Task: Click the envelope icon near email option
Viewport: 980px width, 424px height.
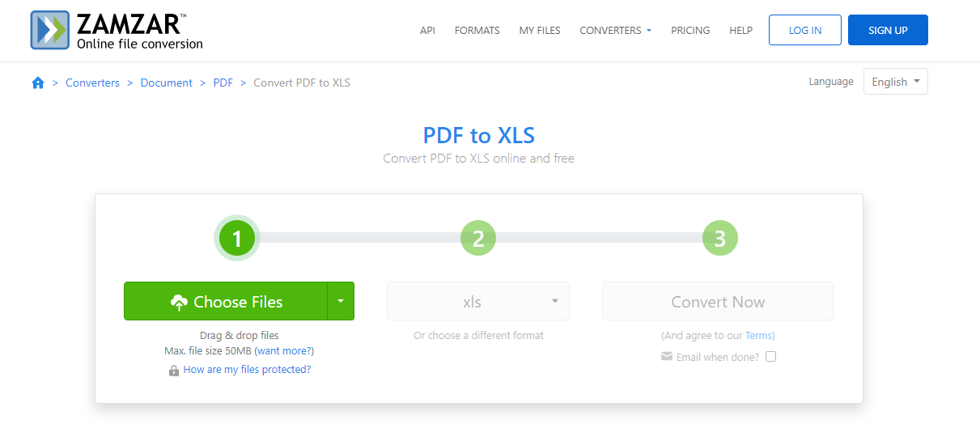Action: tap(667, 356)
